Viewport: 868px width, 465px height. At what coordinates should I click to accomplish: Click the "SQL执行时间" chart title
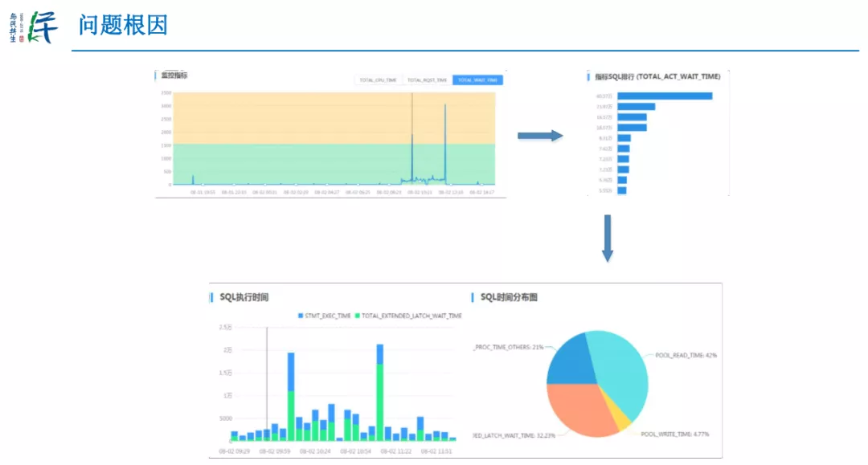244,297
